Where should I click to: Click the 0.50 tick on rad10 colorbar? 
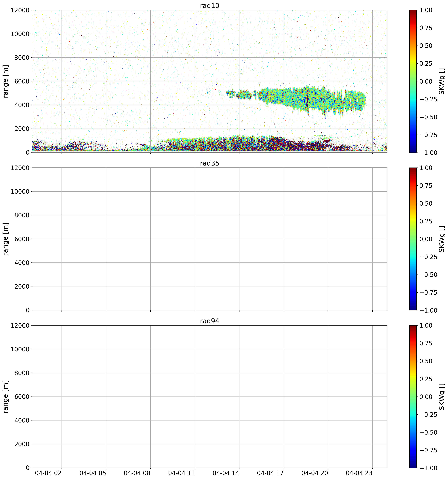coord(426,46)
